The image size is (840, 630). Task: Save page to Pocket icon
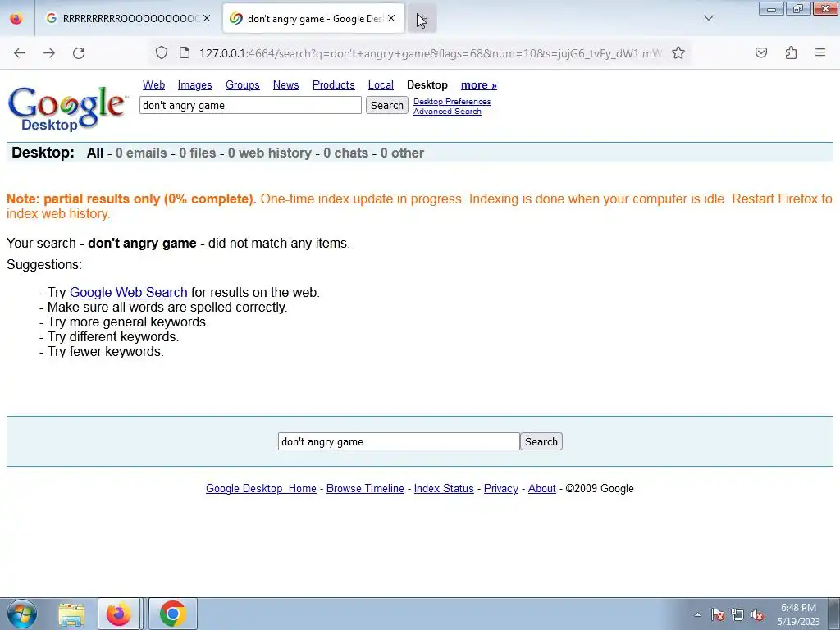click(x=761, y=52)
